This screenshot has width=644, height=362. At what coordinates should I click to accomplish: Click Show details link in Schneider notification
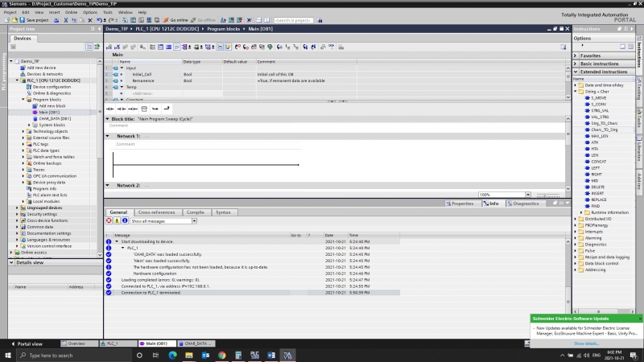pyautogui.click(x=586, y=343)
